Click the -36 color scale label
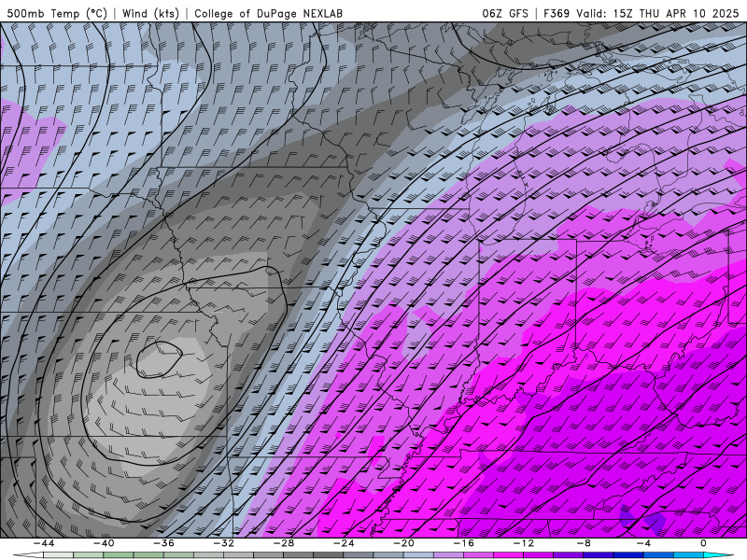The width and height of the screenshot is (747, 560). [164, 543]
